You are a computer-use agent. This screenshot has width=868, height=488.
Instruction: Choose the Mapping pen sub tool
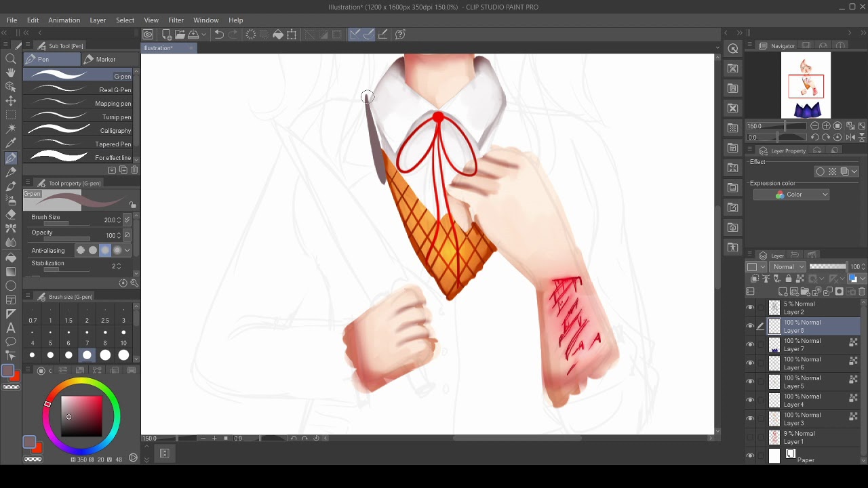[78, 103]
